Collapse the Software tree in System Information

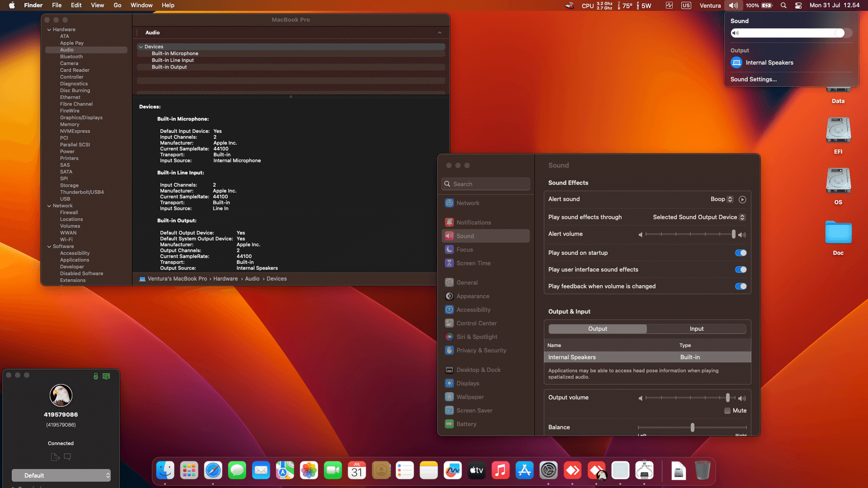coord(49,246)
